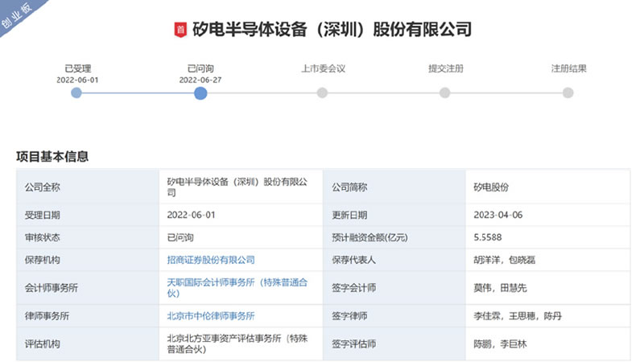
Task: Click the 保荐代表人 label cell
Action: tap(394, 260)
